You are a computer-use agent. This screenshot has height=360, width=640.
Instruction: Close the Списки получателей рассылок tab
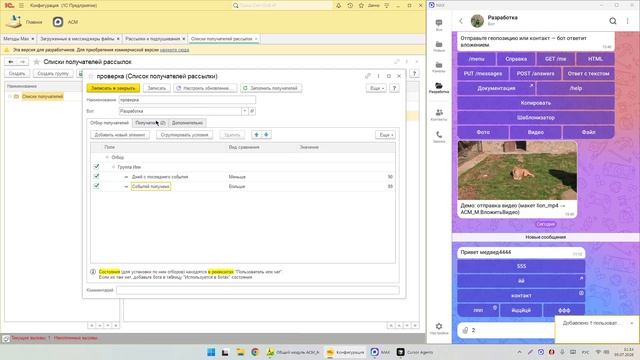coord(256,39)
